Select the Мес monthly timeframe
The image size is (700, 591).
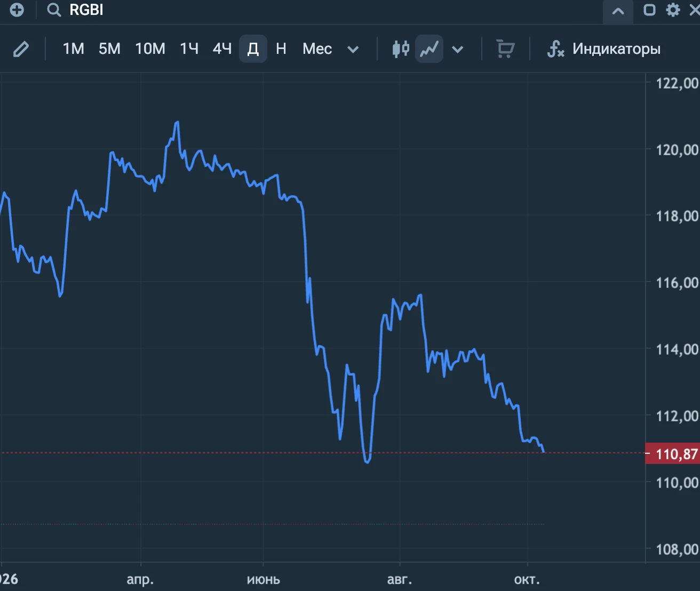[317, 49]
